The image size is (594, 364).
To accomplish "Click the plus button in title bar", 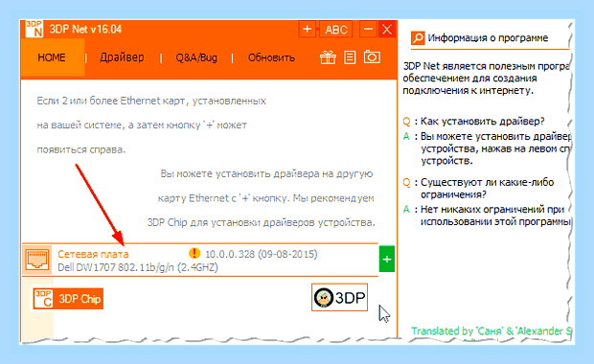I will click(307, 29).
